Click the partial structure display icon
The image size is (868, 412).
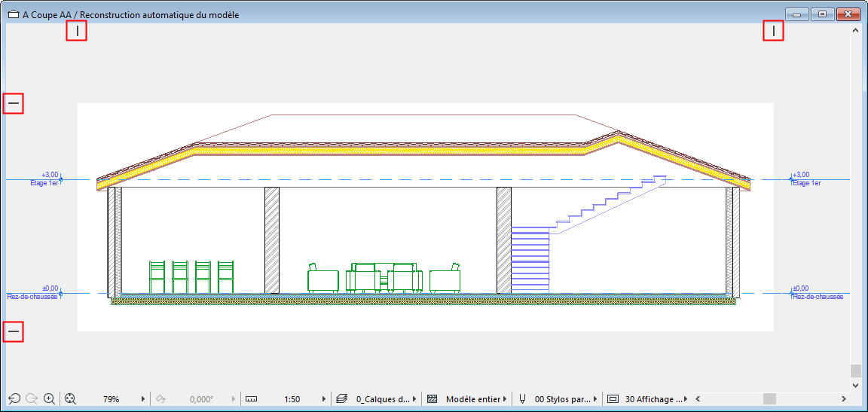point(432,398)
